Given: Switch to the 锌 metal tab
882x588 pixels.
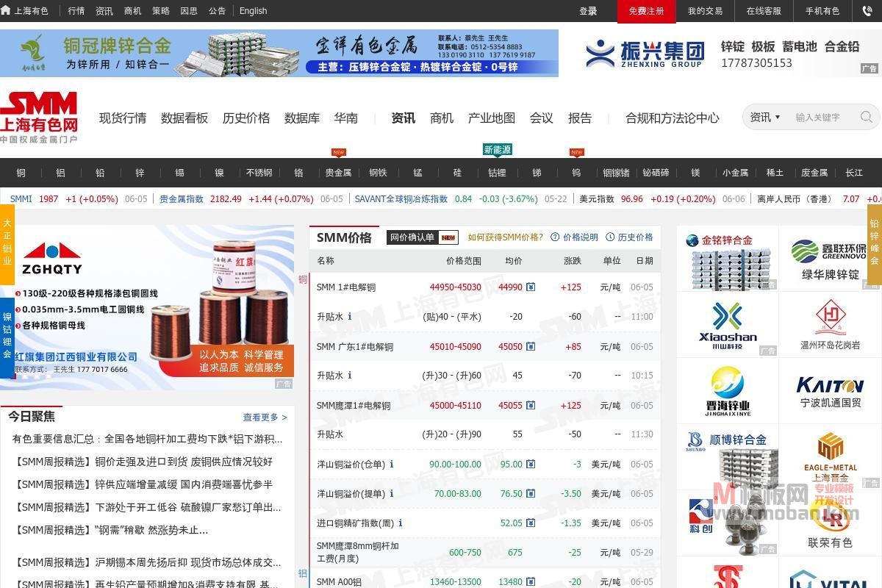Looking at the screenshot, I should [140, 173].
